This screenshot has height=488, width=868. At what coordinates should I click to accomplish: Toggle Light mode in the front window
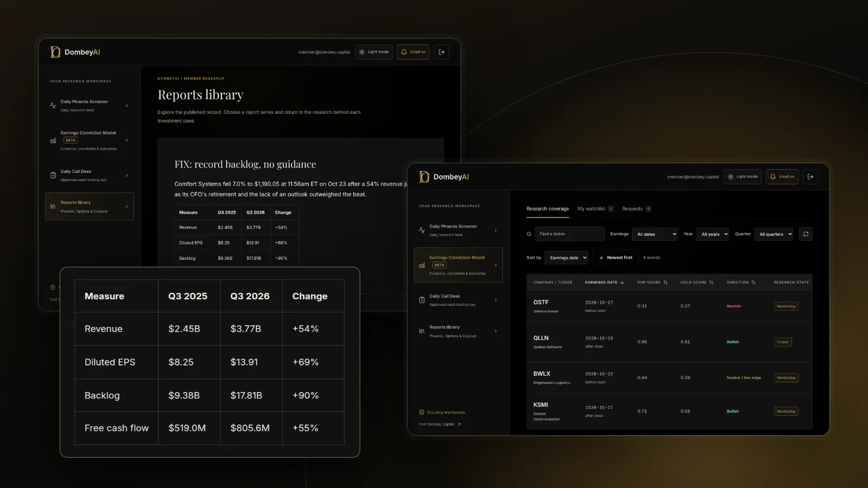742,177
